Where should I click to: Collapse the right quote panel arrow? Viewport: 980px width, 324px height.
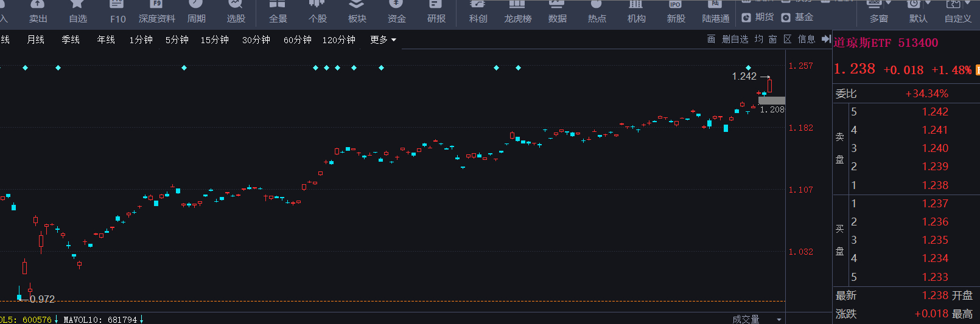click(x=826, y=39)
